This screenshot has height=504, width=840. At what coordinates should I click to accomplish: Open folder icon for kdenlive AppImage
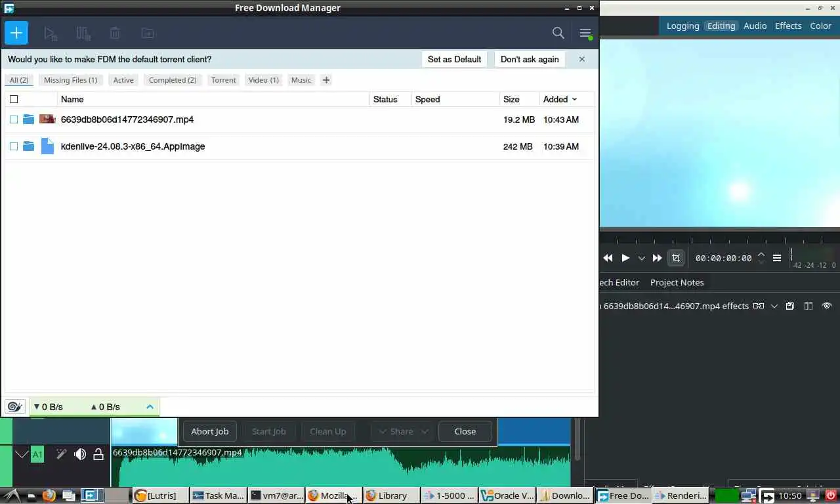(x=28, y=146)
